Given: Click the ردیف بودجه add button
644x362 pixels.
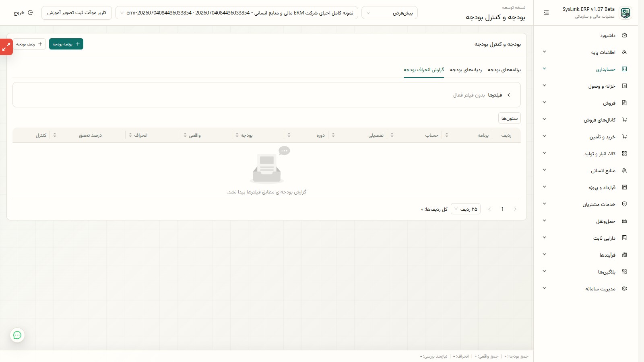Looking at the screenshot, I should 29,44.
